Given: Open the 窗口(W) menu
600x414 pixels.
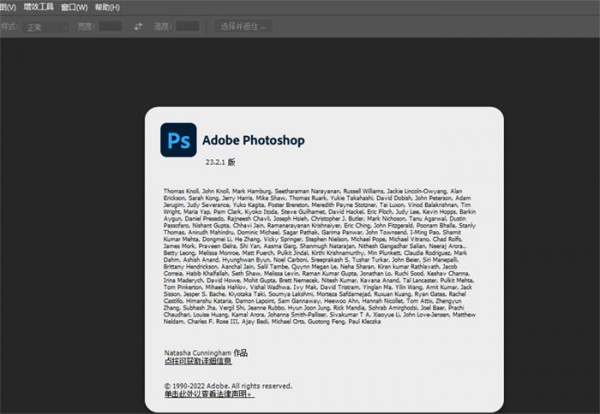Looking at the screenshot, I should 74,7.
